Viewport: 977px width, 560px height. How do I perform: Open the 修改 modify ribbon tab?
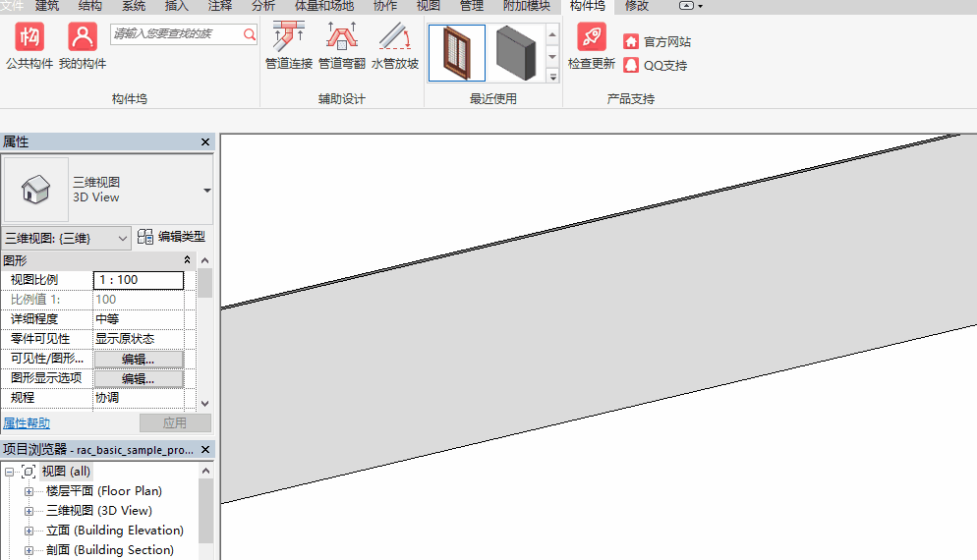[x=637, y=6]
